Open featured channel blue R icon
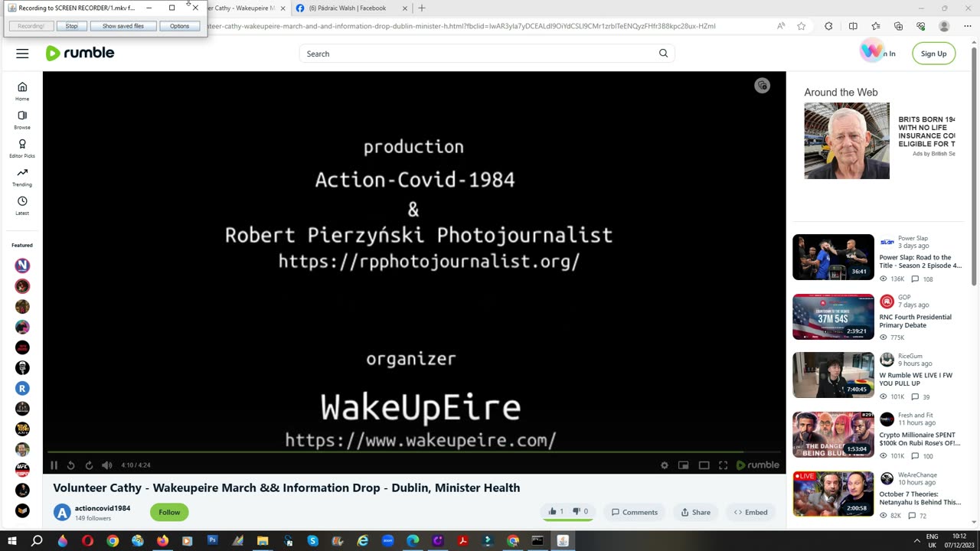 22,388
